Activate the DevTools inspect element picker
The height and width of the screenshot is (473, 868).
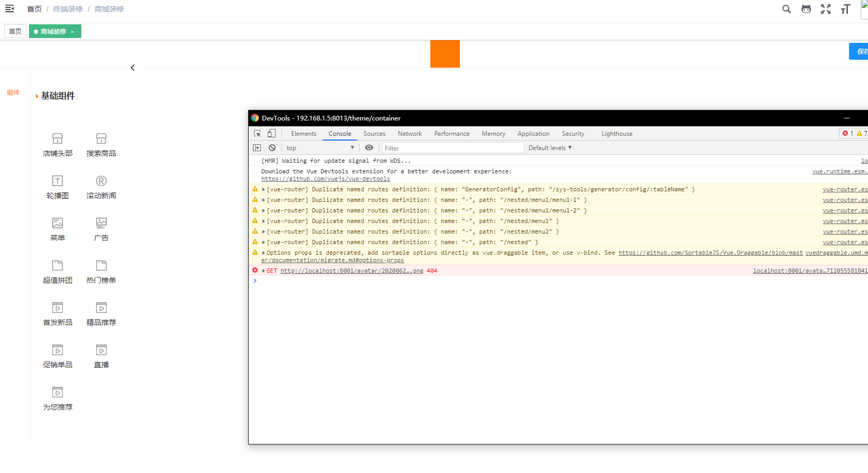pos(258,134)
